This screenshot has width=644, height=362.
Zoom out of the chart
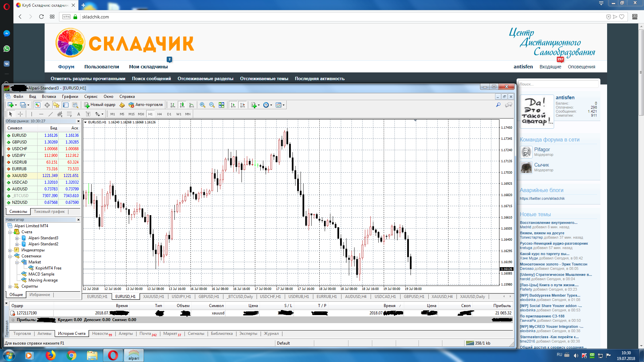coord(212,105)
